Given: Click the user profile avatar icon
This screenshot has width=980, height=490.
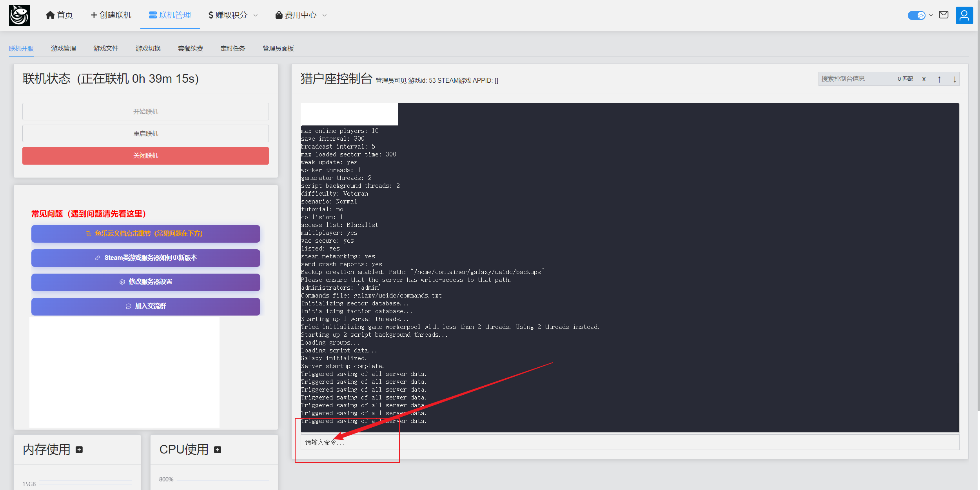Looking at the screenshot, I should (x=964, y=15).
